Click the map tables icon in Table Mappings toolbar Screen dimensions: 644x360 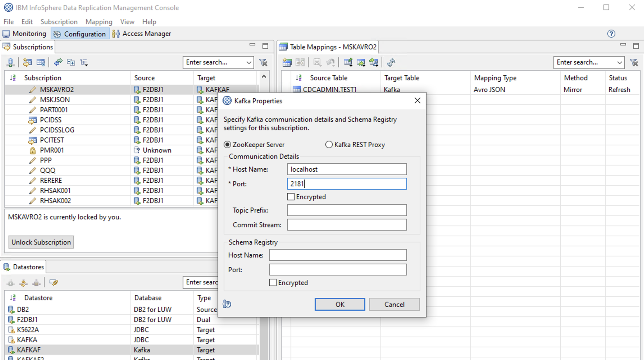pos(287,62)
